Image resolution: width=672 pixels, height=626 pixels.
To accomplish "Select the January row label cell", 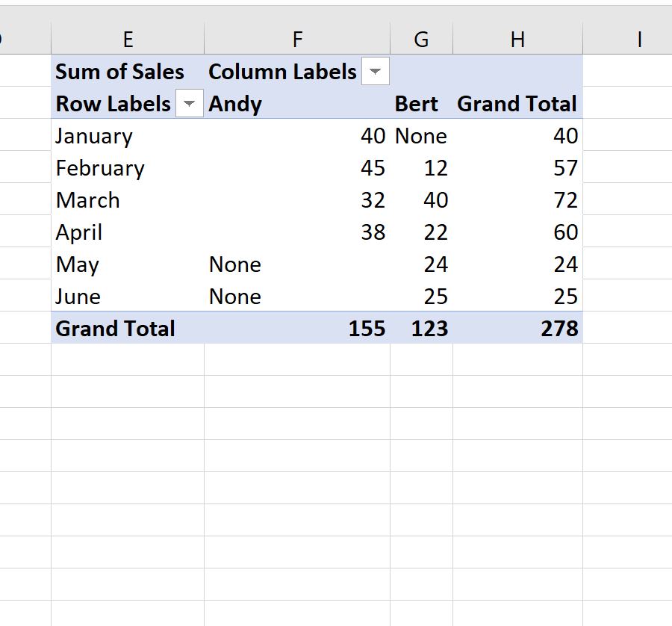I will (128, 135).
